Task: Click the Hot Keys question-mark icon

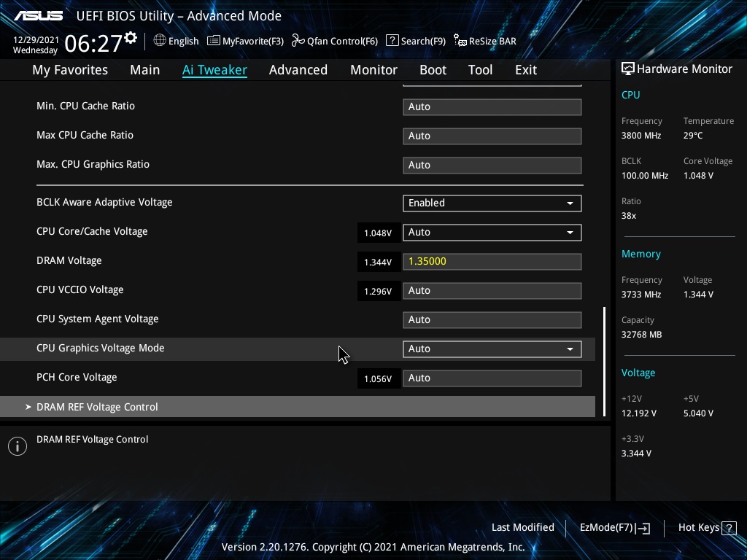Action: click(729, 528)
